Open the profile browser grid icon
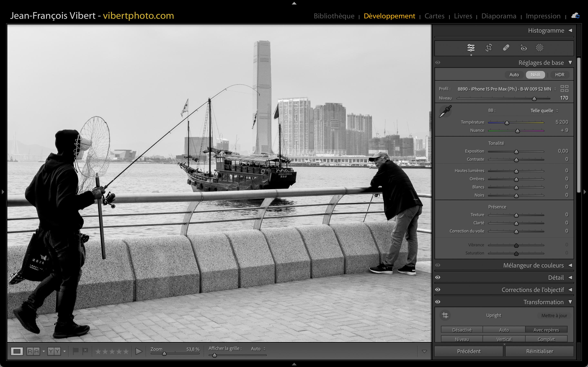The image size is (588, 367). (x=564, y=89)
